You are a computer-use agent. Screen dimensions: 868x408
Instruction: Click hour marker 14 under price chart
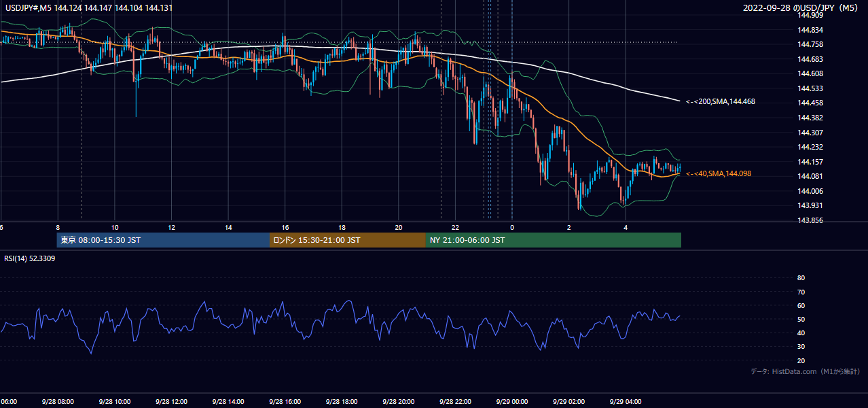pyautogui.click(x=229, y=228)
